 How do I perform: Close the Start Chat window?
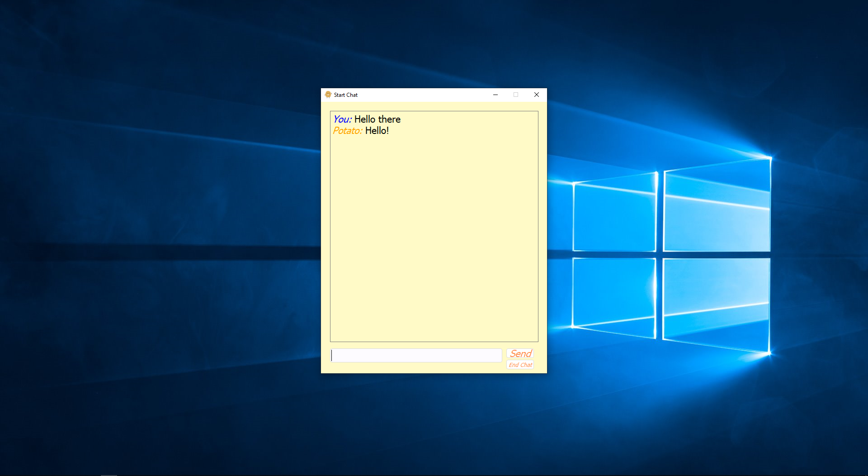click(537, 95)
